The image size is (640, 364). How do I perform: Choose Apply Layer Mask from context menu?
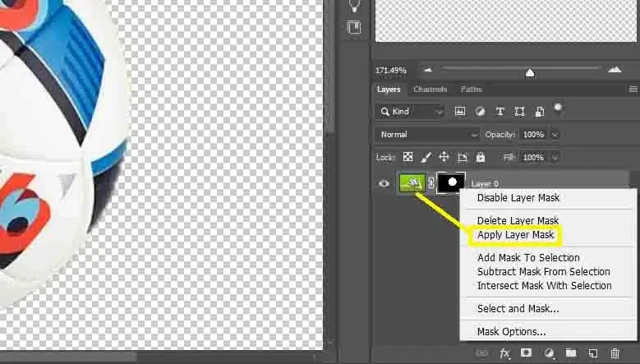point(515,235)
